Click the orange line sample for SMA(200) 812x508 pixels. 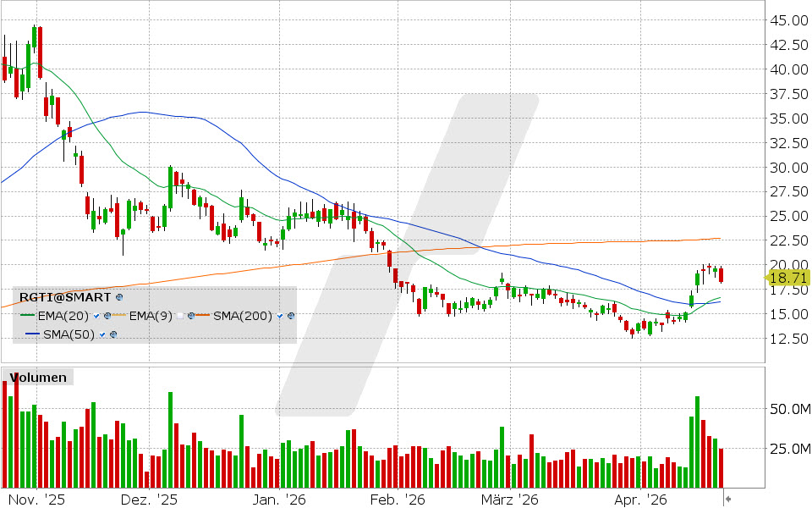(x=205, y=317)
